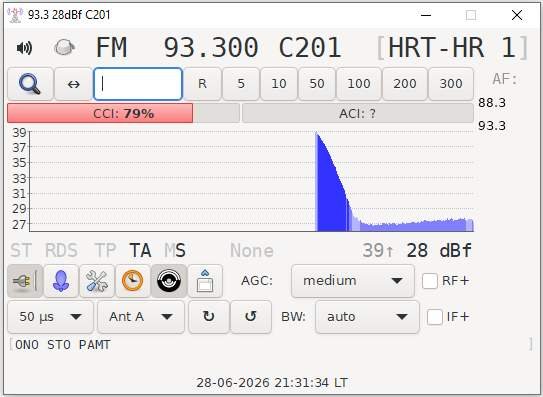The image size is (543, 397).
Task: Select alternative frequency 93.3
Action: tap(492, 126)
